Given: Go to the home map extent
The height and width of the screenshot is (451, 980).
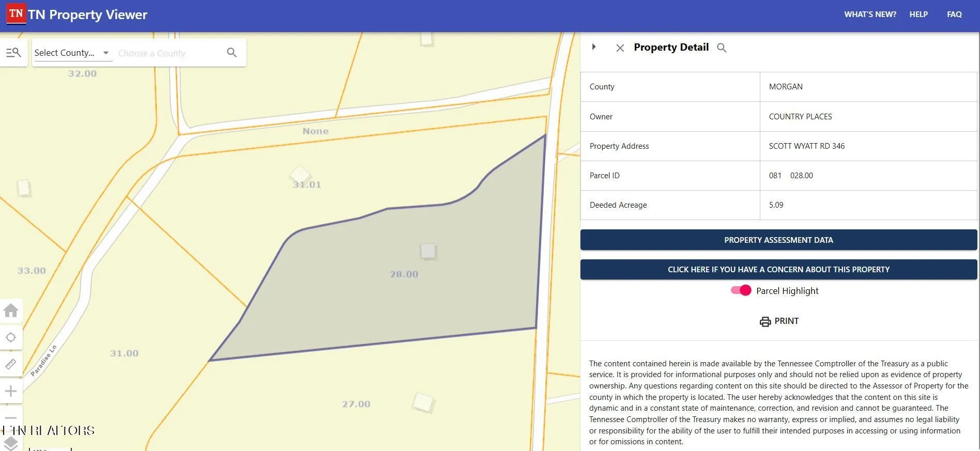Looking at the screenshot, I should coord(11,310).
